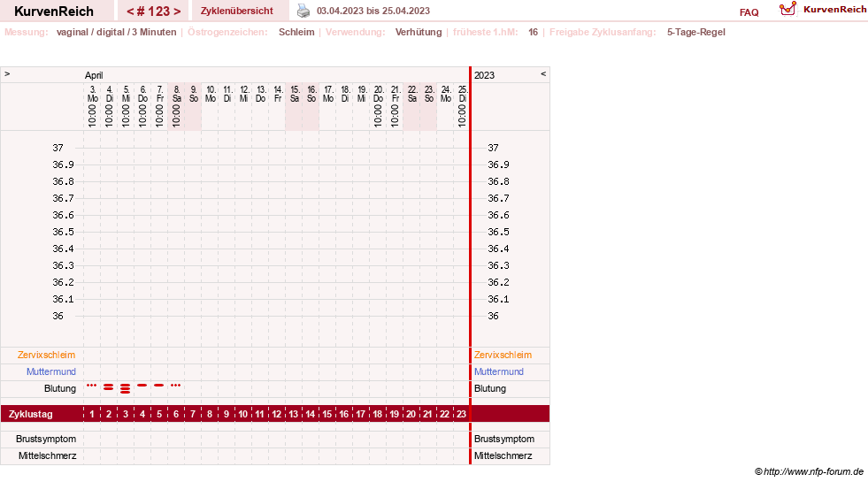The height and width of the screenshot is (482, 868).
Task: Click the date header 8. Sa
Action: [x=177, y=94]
